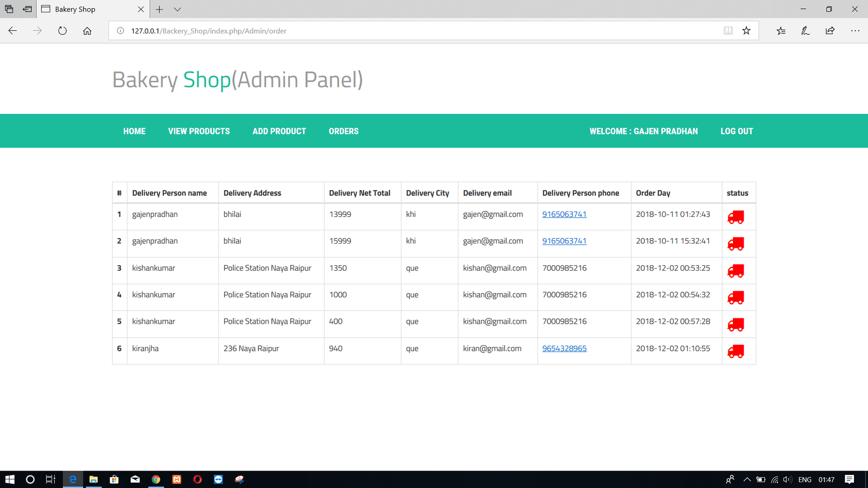Viewport: 868px width, 488px height.
Task: Show hidden system tray icons
Action: click(747, 479)
